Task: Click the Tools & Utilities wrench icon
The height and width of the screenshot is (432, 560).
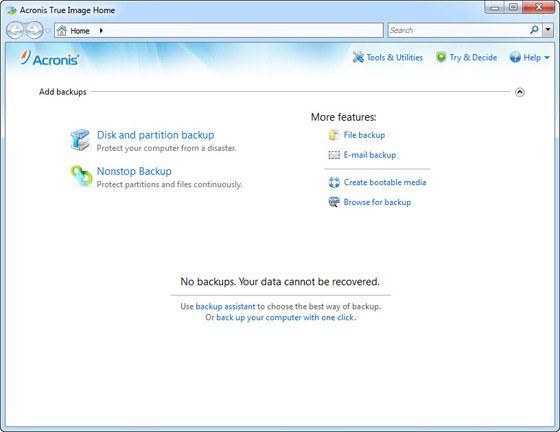Action: tap(358, 57)
